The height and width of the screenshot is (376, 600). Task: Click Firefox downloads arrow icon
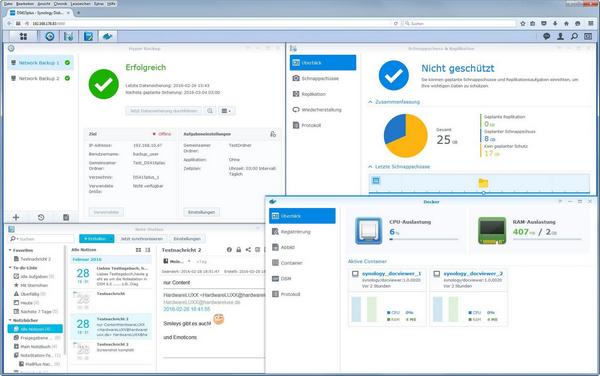coord(555,23)
